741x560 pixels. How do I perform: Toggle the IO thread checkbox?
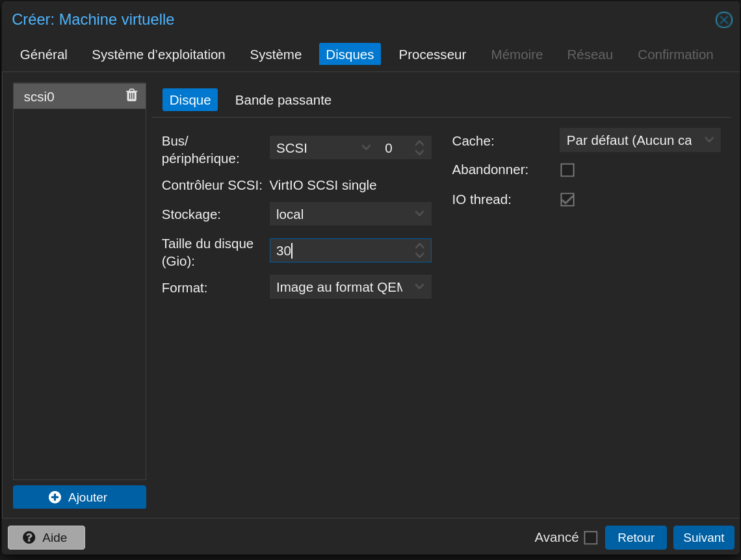point(567,199)
